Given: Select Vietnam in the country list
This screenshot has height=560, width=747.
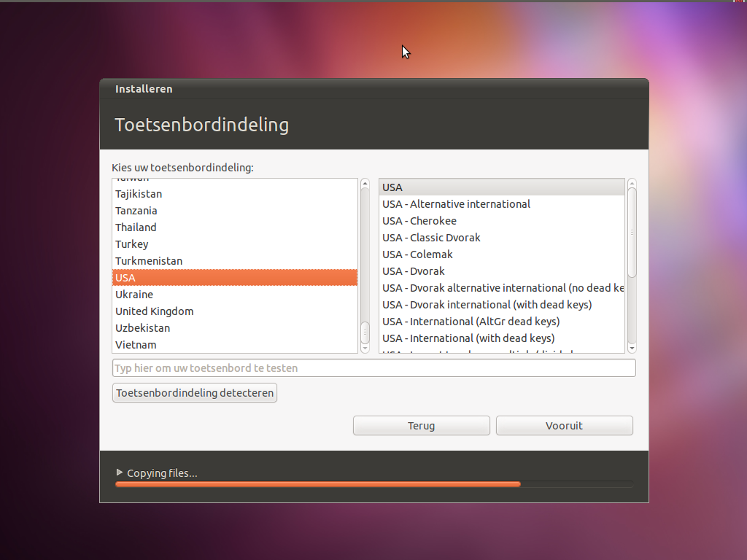Looking at the screenshot, I should pyautogui.click(x=235, y=345).
